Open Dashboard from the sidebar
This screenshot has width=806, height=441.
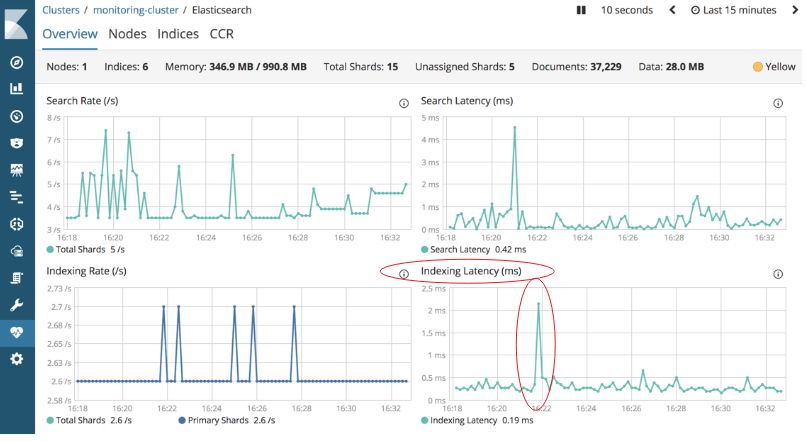tap(16, 116)
